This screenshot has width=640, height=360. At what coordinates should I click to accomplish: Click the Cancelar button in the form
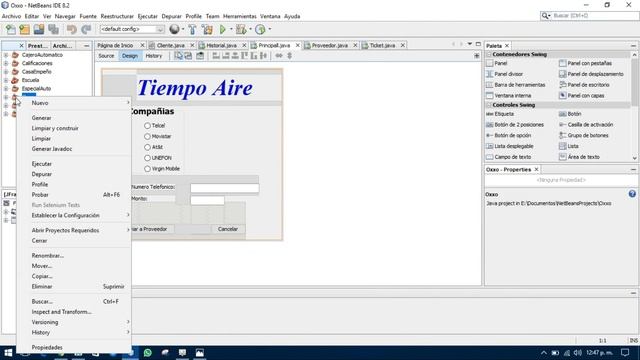click(x=228, y=229)
